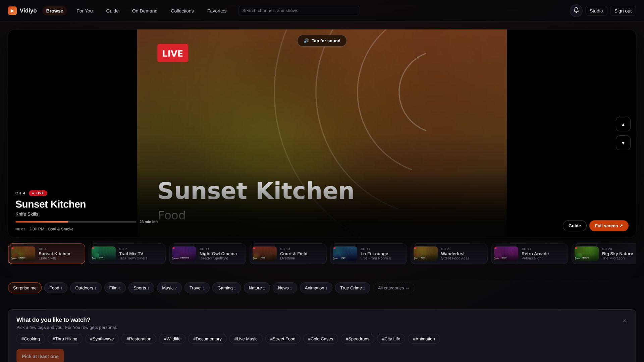Filter by Food category
Image resolution: width=644 pixels, height=362 pixels.
pyautogui.click(x=56, y=288)
